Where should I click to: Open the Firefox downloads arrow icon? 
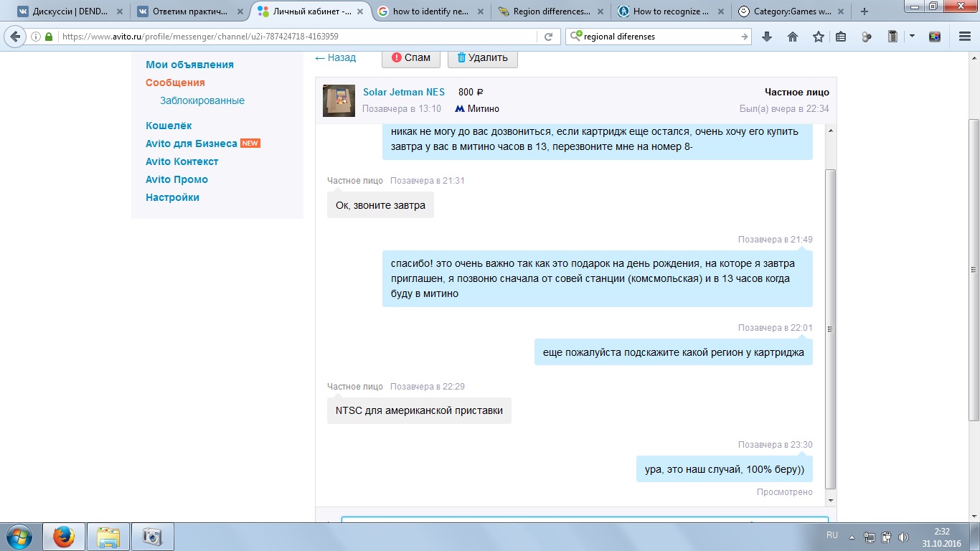tap(767, 37)
